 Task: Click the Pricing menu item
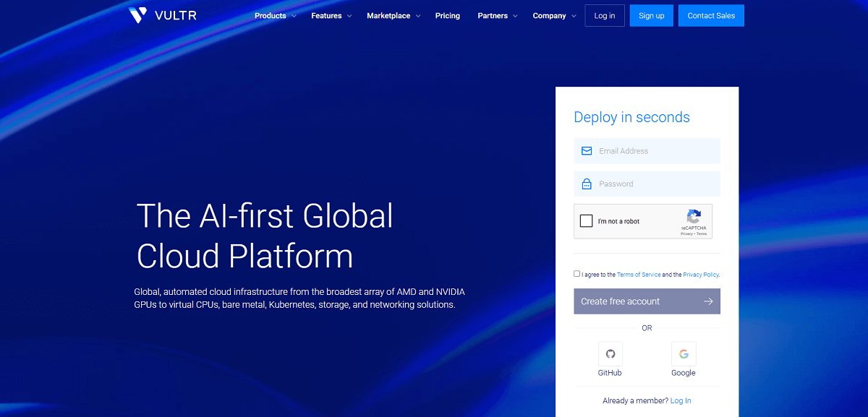click(447, 15)
